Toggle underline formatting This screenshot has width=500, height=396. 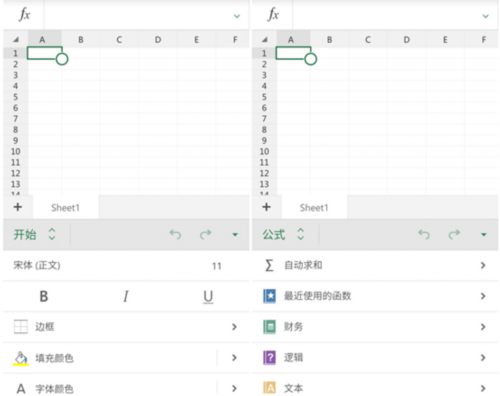[x=208, y=296]
